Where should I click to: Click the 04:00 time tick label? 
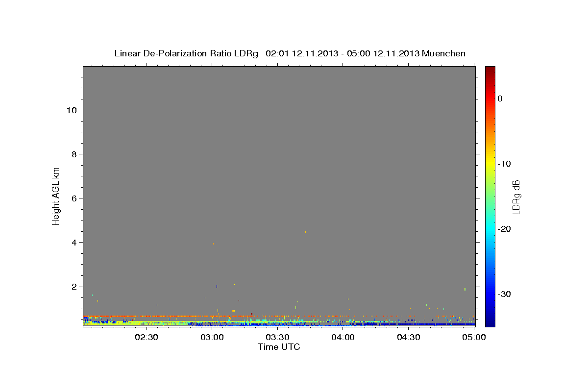pos(343,337)
